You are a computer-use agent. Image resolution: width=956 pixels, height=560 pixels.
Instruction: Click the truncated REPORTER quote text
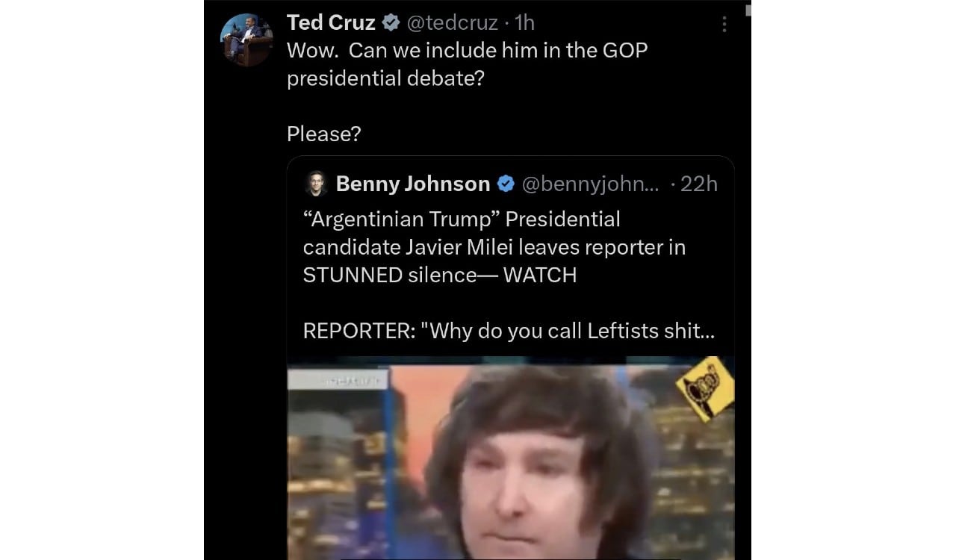click(x=508, y=331)
